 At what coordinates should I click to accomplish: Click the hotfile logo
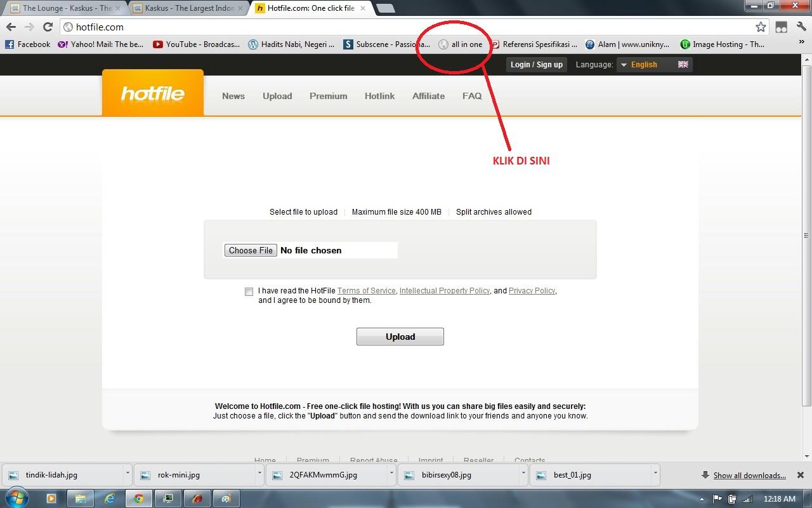[153, 93]
